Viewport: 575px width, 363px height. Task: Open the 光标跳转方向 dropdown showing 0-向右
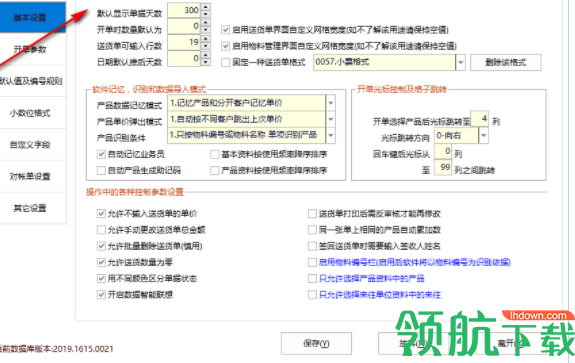tap(483, 135)
